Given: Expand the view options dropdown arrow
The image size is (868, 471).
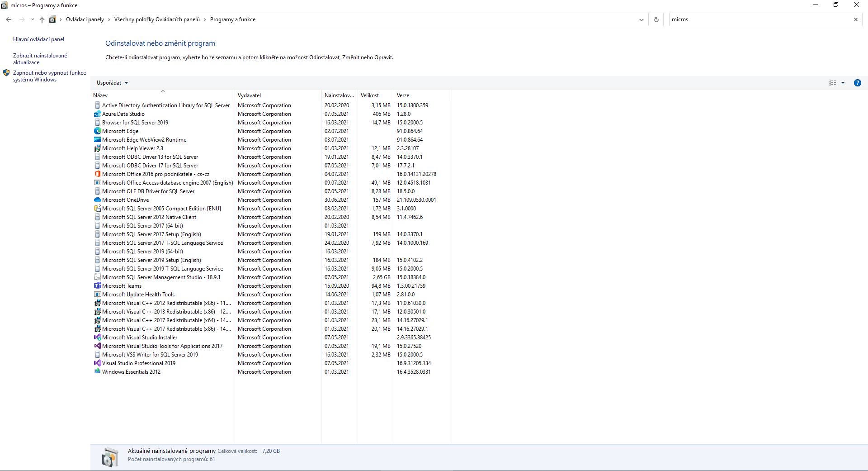Looking at the screenshot, I should [x=843, y=83].
